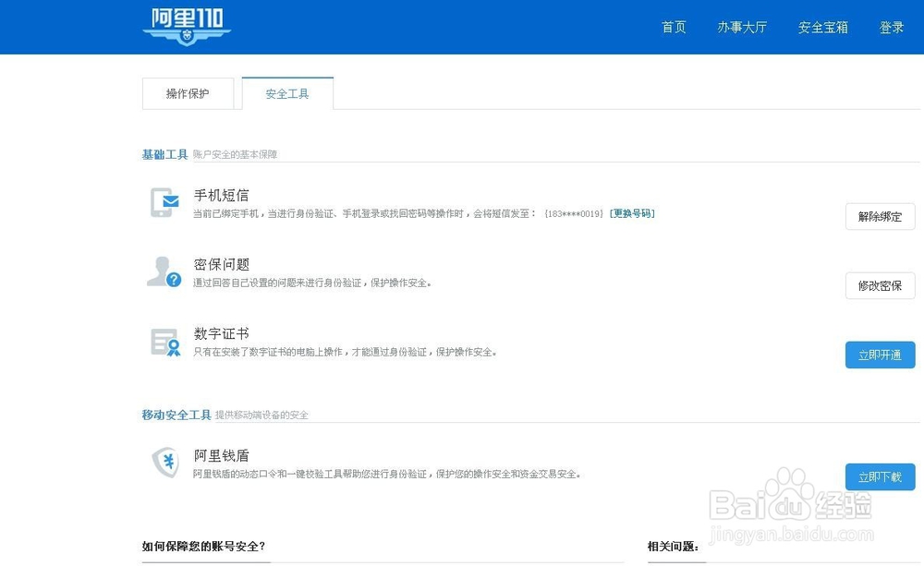Click the 更换号码 link
The image size is (924, 566).
click(x=632, y=212)
